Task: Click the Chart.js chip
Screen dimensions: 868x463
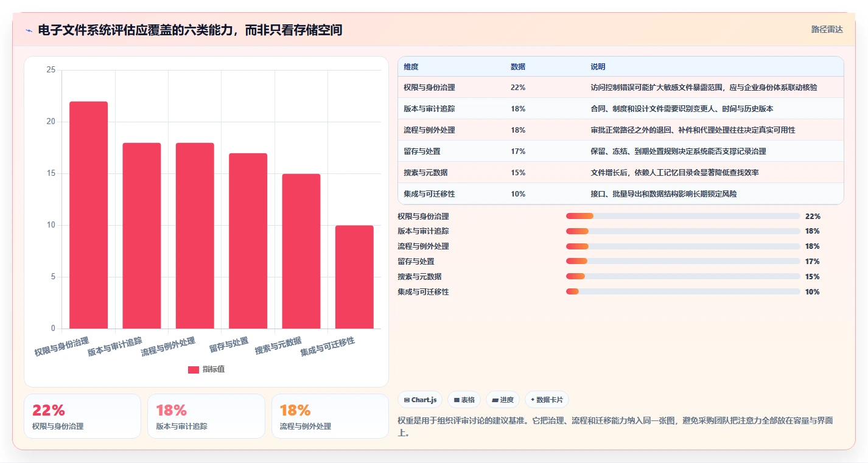Action: click(x=420, y=400)
